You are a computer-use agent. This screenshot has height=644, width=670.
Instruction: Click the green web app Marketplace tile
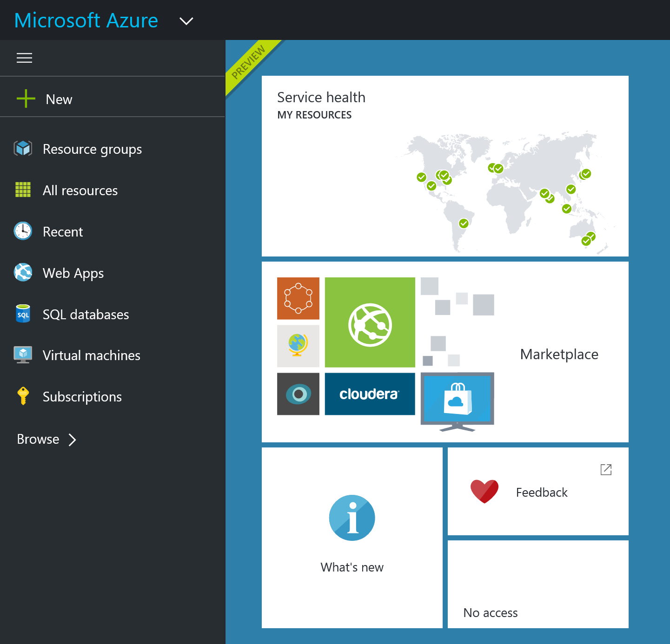[370, 322]
